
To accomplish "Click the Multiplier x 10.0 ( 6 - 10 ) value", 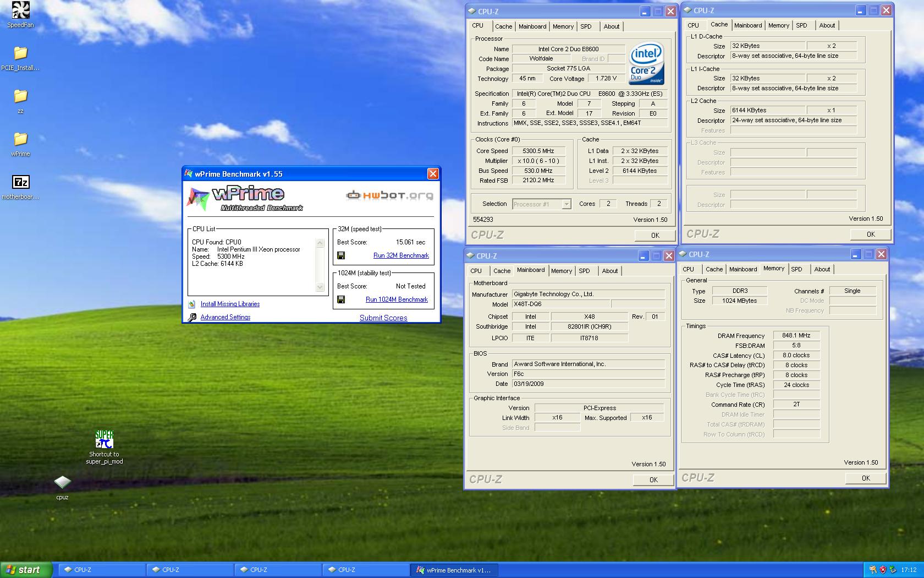I will point(538,161).
